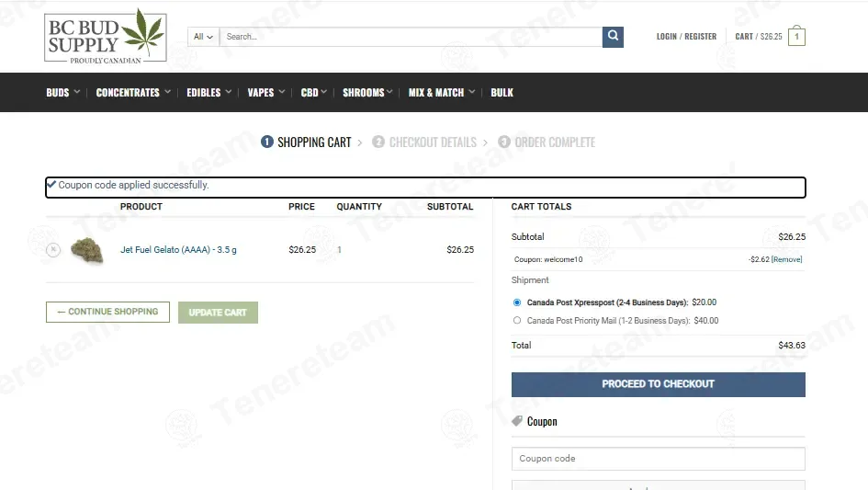
Task: Expand the Mix & Match menu
Action: click(x=441, y=93)
